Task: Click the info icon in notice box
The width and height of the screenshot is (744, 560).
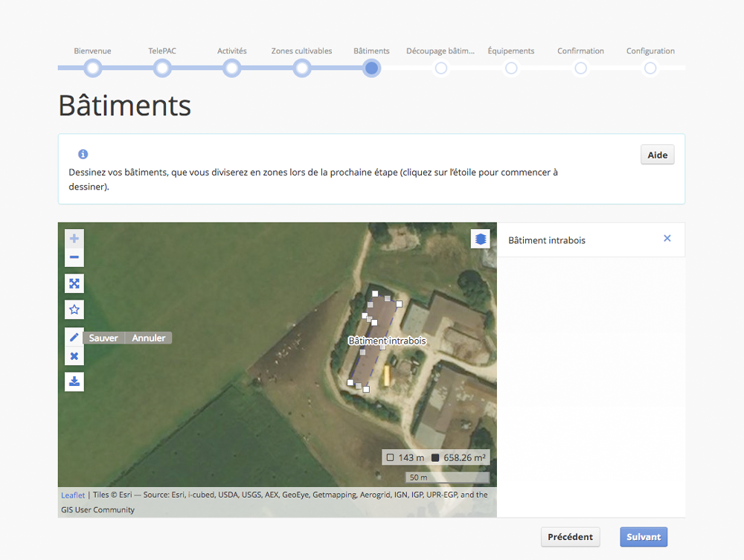Action: tap(83, 154)
